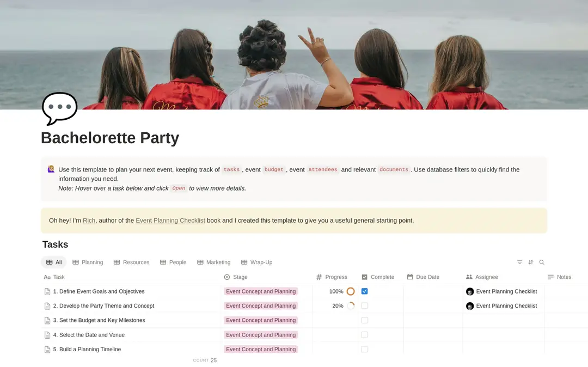Select the All view tab
Image resolution: width=588 pixels, height=367 pixels.
[x=54, y=262]
